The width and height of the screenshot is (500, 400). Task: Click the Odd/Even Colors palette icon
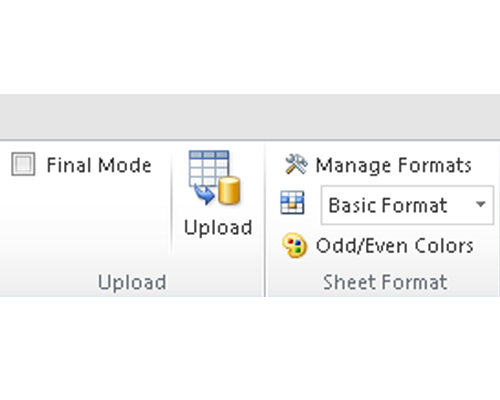point(294,245)
